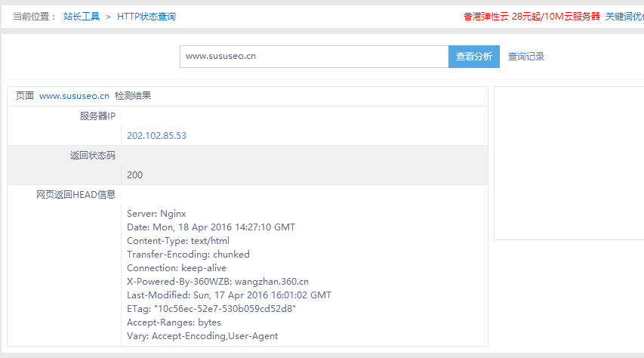Click the empty ad panel on the right
This screenshot has width=644, height=358.
[x=569, y=162]
